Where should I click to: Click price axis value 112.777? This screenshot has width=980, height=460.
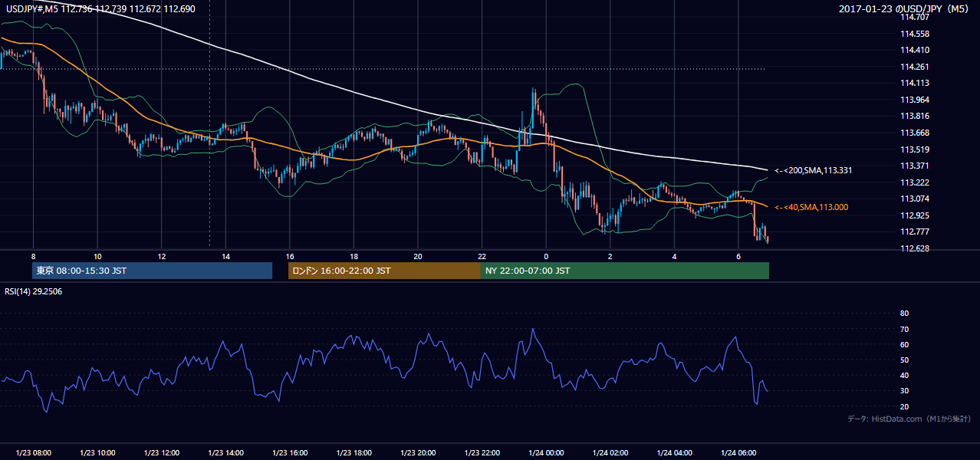click(915, 232)
